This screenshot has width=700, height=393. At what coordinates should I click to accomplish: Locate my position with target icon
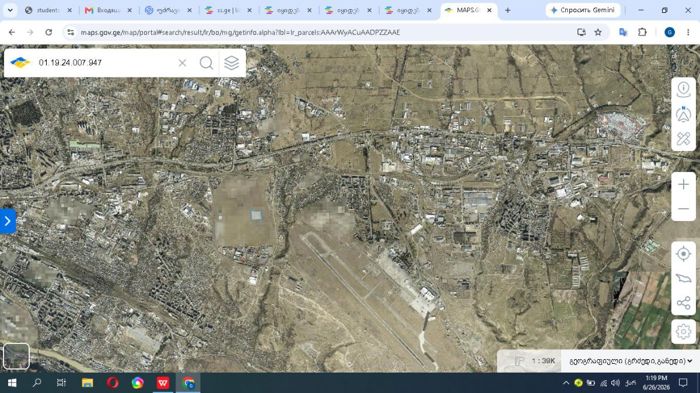tap(683, 254)
